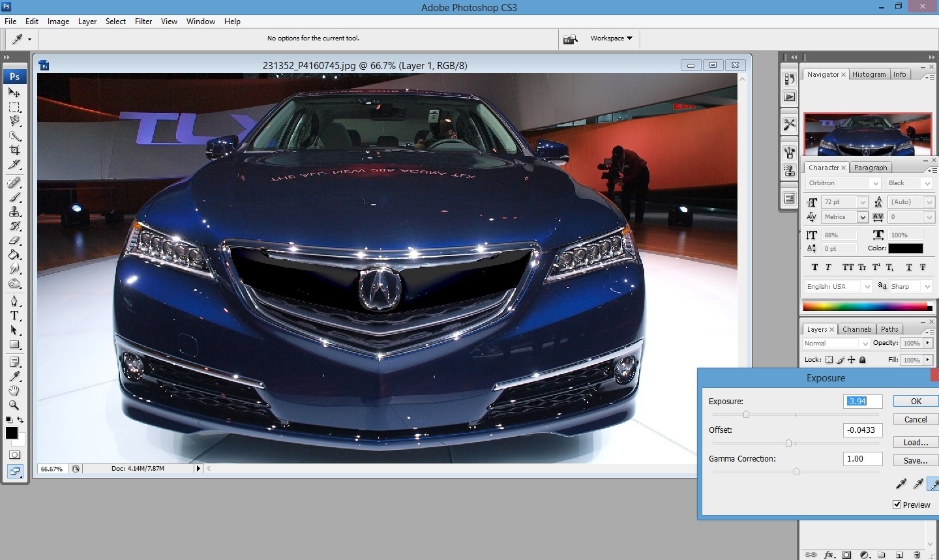Select the Clone Stamp tool
939x560 pixels.
click(14, 211)
